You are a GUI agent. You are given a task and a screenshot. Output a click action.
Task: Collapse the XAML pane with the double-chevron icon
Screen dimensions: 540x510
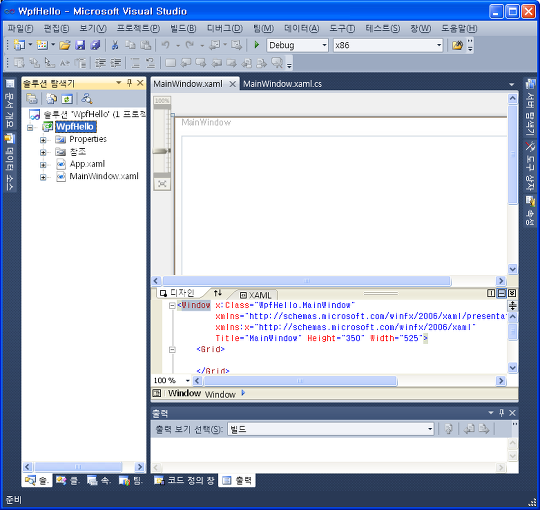click(x=512, y=293)
